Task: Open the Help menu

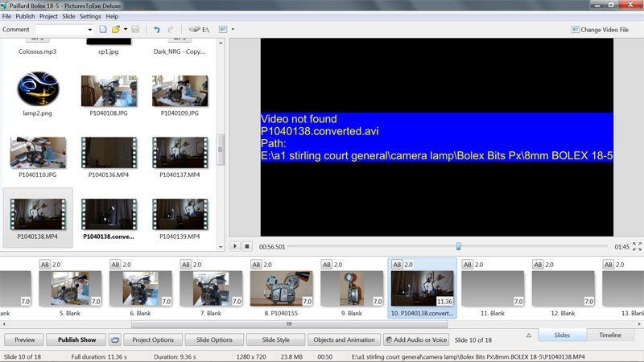Action: point(112,16)
